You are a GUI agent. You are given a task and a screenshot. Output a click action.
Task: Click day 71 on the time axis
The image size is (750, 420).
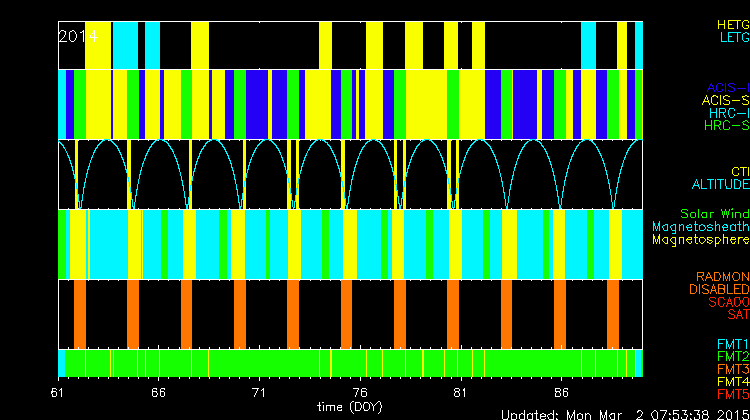click(x=259, y=393)
